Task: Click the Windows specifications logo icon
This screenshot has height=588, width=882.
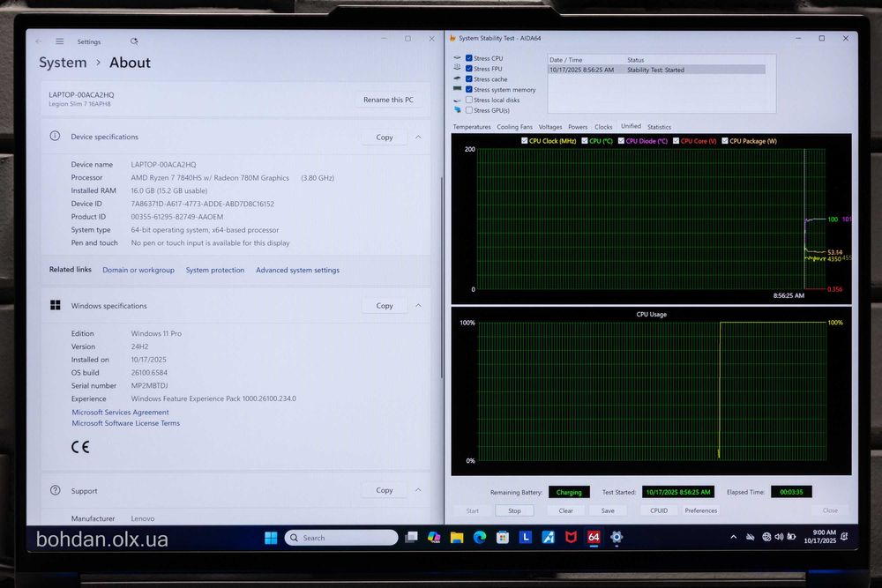Action: pyautogui.click(x=55, y=305)
